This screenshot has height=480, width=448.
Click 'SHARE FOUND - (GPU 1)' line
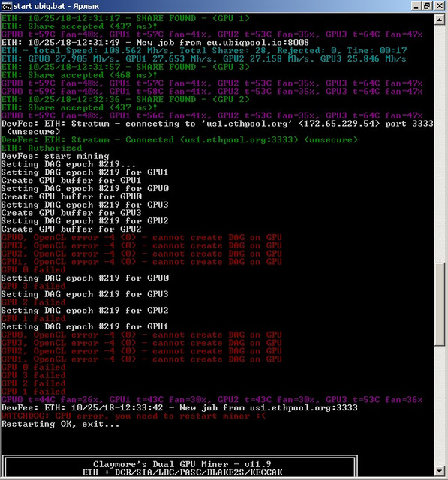[125, 18]
